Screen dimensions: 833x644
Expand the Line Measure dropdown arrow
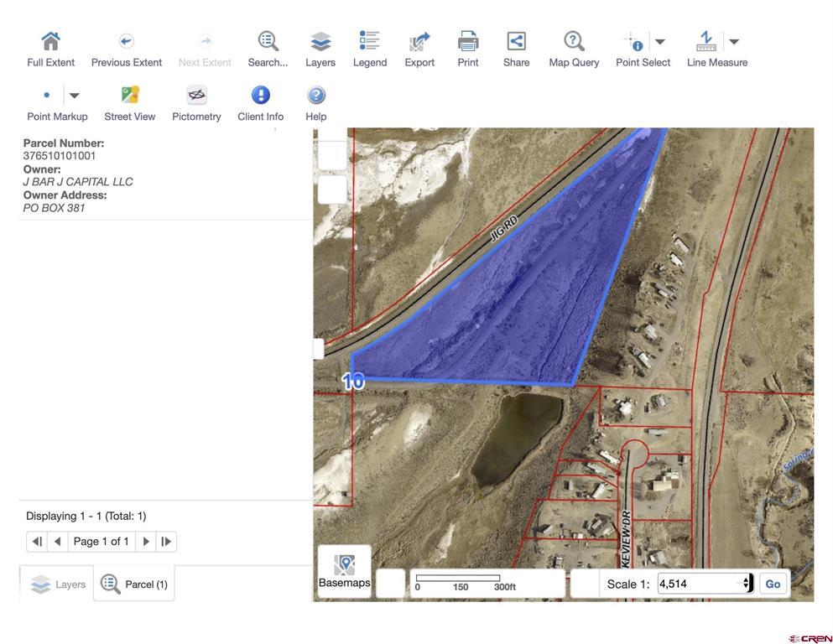[x=734, y=42]
